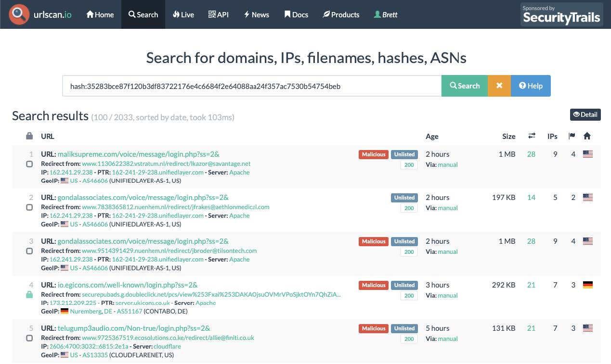Screen dimensions: 611x364
Task: Click the orange clear search X button
Action: pos(499,86)
